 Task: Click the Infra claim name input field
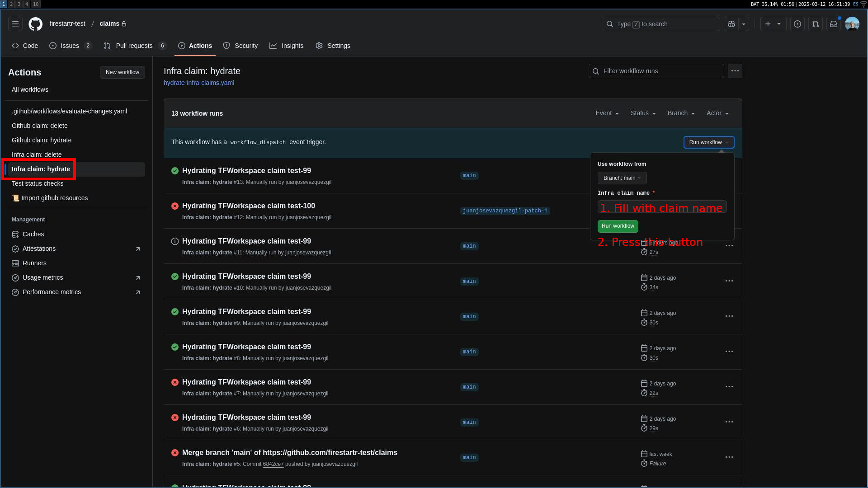coord(662,207)
